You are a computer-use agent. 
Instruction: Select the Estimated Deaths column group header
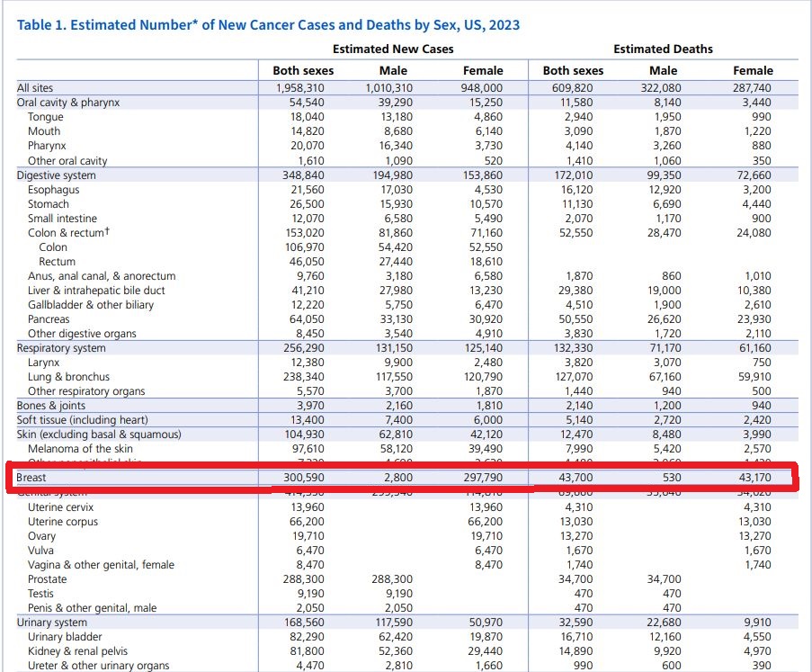coord(663,49)
